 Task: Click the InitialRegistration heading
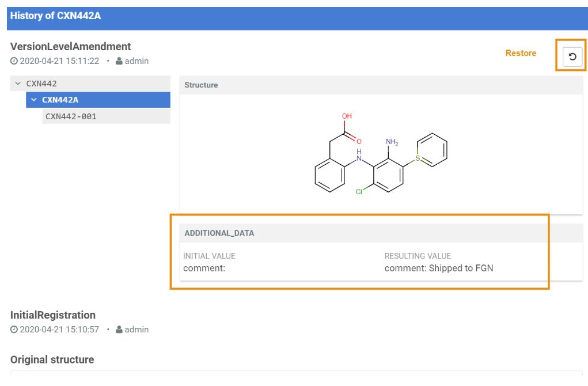pyautogui.click(x=53, y=315)
